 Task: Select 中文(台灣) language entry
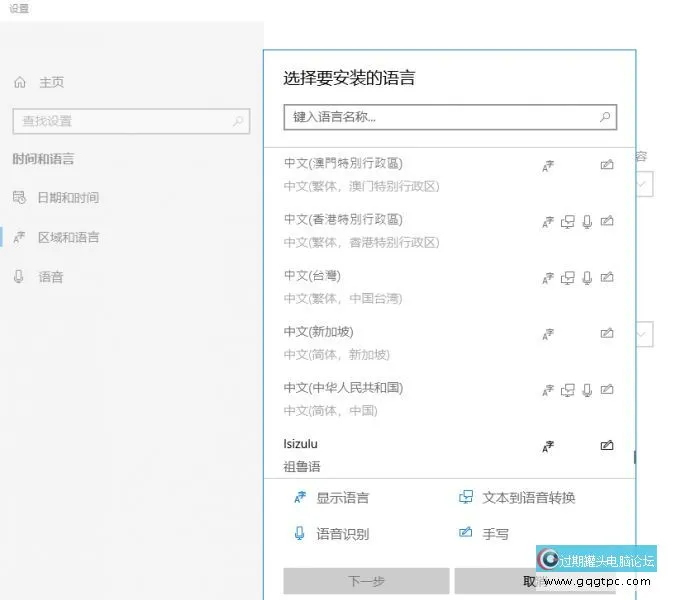(449, 287)
